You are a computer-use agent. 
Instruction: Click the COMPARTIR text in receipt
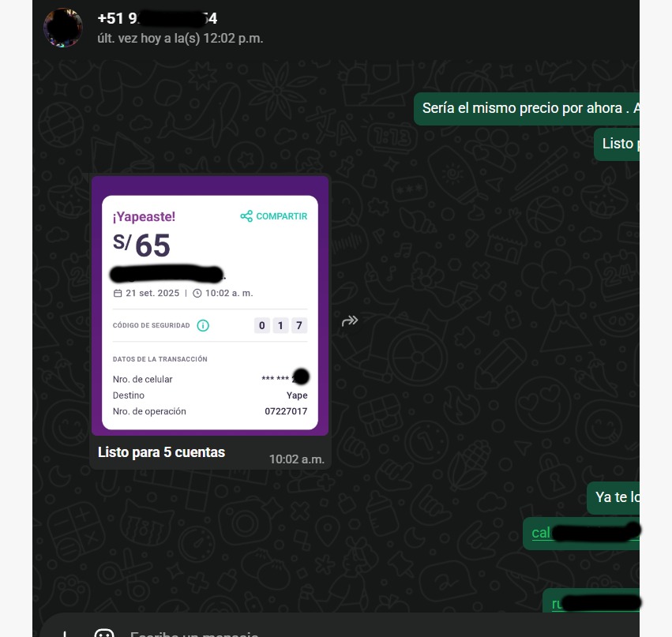[x=282, y=216]
